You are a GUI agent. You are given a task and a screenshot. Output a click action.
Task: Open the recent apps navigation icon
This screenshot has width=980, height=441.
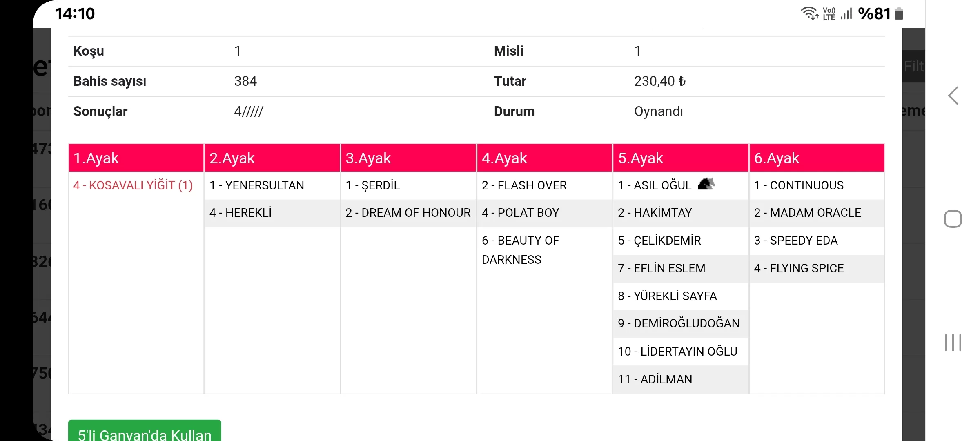pyautogui.click(x=953, y=342)
